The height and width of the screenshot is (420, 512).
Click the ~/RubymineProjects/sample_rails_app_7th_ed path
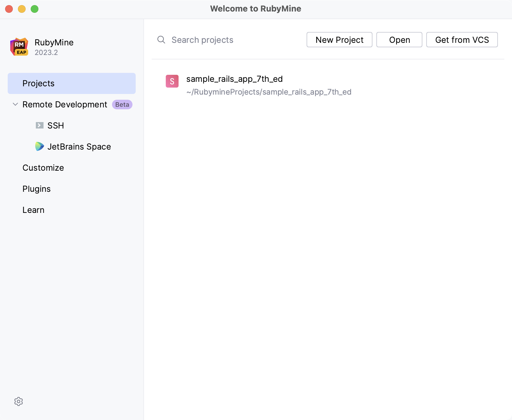click(x=269, y=92)
